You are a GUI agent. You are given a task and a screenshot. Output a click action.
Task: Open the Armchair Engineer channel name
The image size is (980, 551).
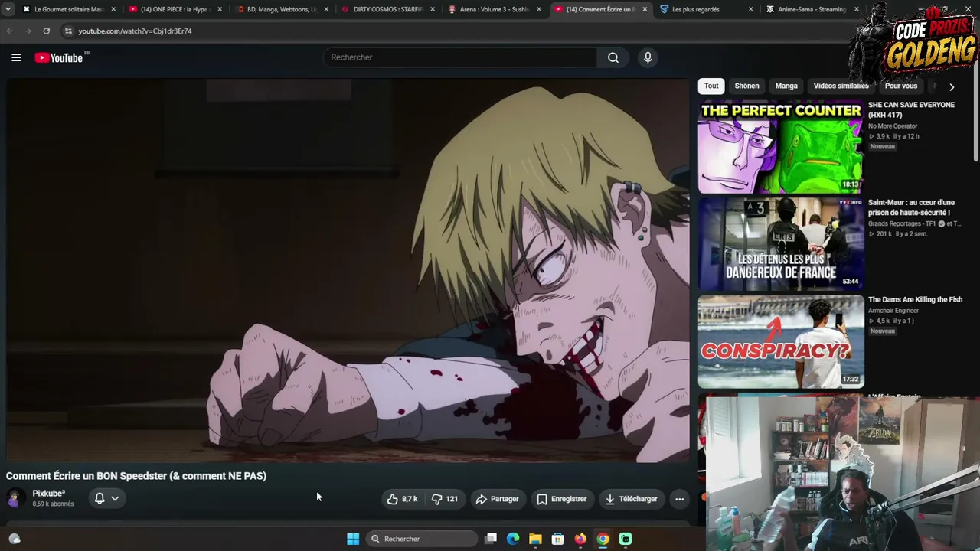(x=893, y=311)
